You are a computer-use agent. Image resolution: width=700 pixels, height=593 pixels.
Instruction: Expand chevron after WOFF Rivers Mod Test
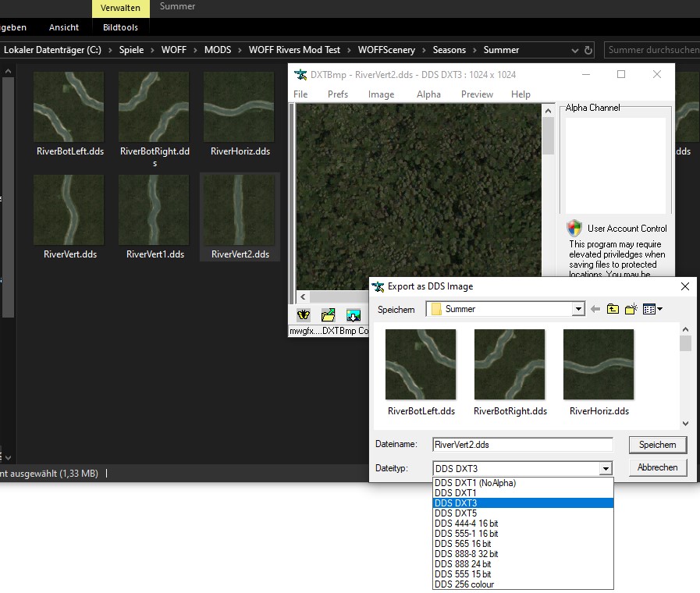[x=349, y=50]
